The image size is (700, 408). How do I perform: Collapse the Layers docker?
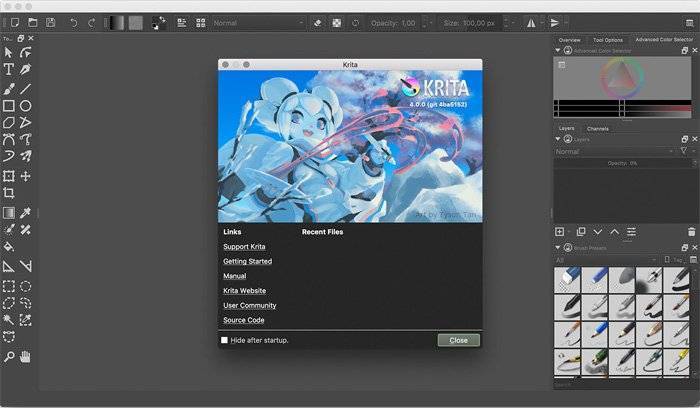pyautogui.click(x=558, y=139)
